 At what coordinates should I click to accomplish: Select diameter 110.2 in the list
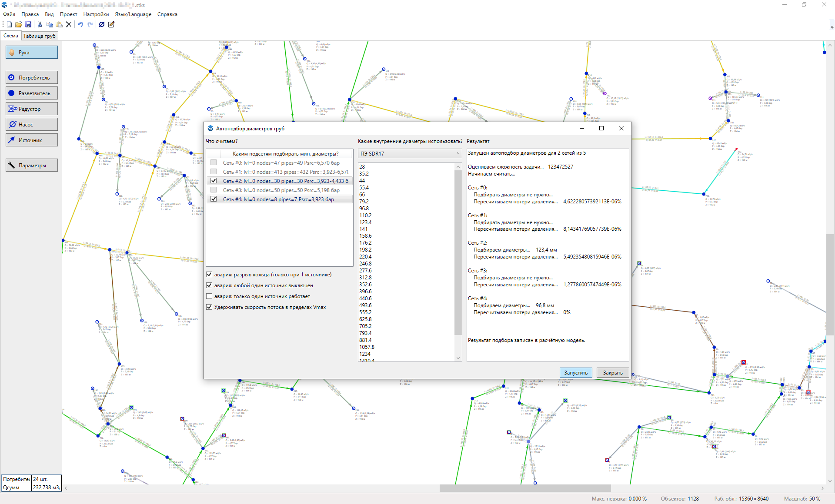coord(365,216)
